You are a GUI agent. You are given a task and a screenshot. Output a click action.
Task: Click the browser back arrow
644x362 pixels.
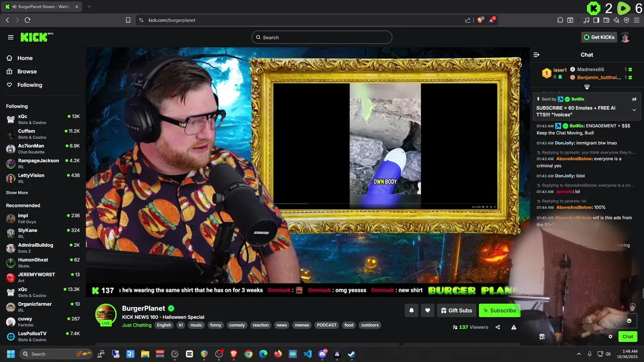tap(7, 20)
